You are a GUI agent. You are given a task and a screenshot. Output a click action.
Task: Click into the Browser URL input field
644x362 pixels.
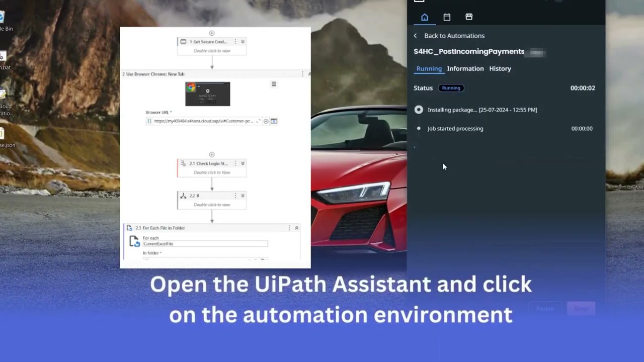204,121
